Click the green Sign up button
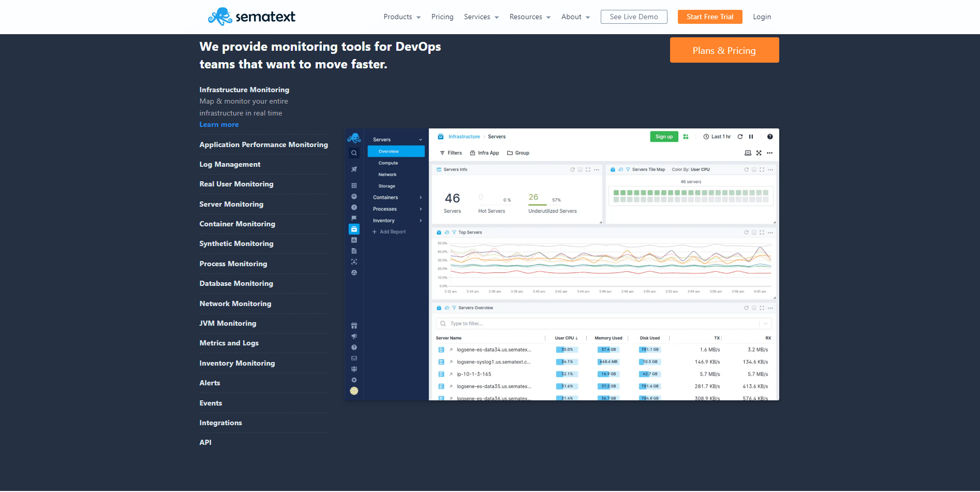The width and height of the screenshot is (980, 492). (x=664, y=137)
